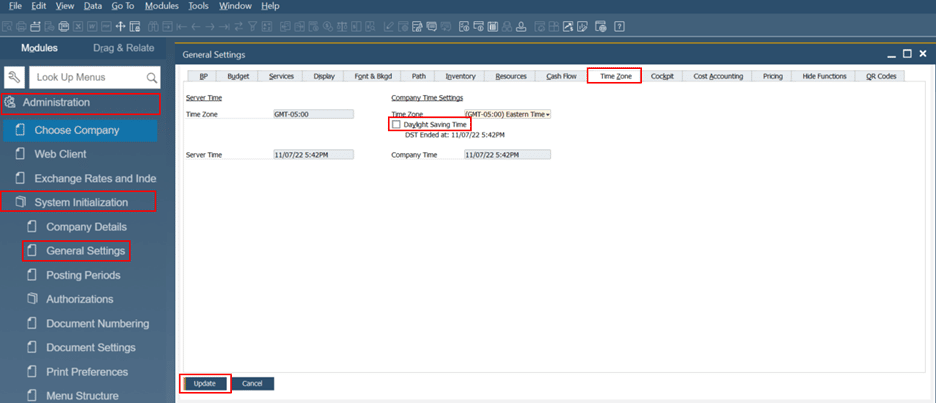Click the Filter funnel toolbar icon

(253, 26)
